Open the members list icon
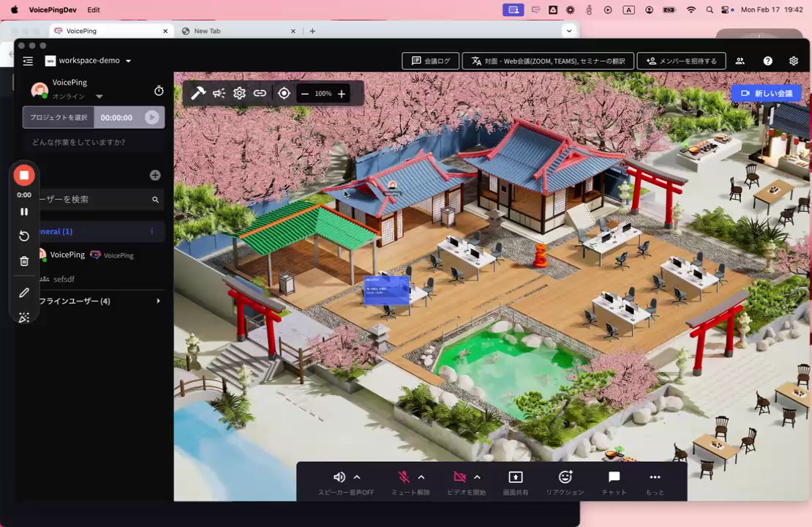Image resolution: width=812 pixels, height=527 pixels. [740, 61]
